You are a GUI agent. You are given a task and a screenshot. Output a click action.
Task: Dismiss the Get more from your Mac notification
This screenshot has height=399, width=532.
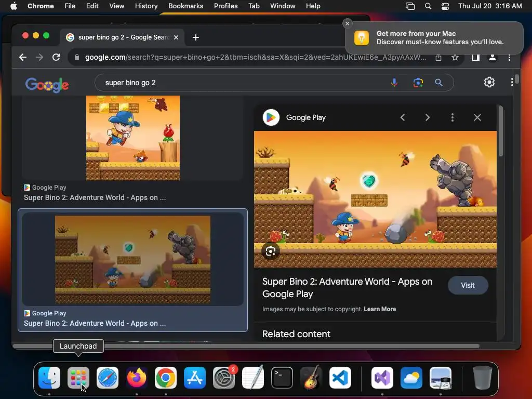coord(347,23)
